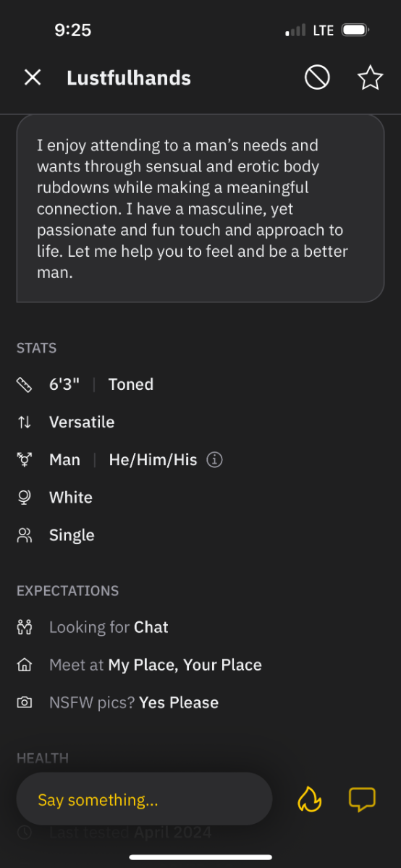This screenshot has width=401, height=868.
Task: Send a flame tap to profile
Action: pyautogui.click(x=310, y=799)
